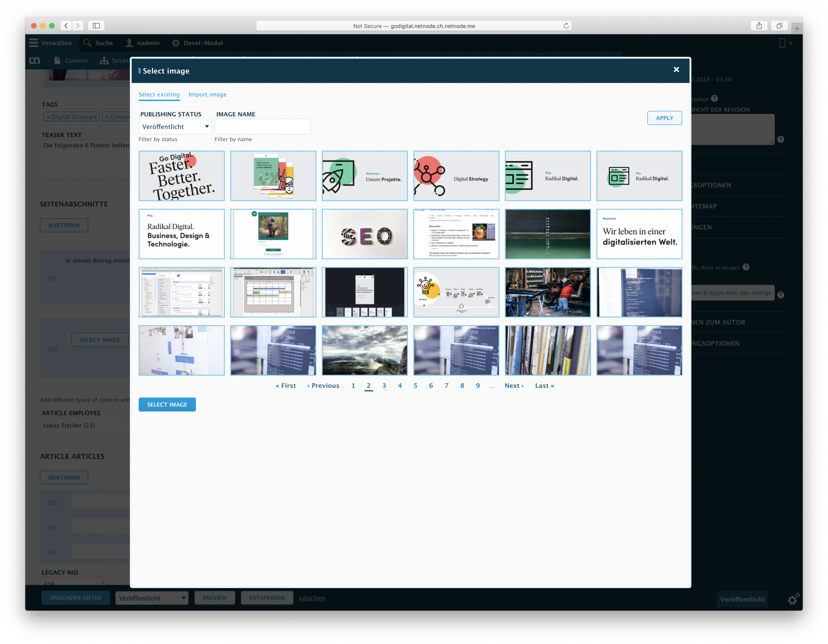Reload the page in Safari

coord(566,26)
